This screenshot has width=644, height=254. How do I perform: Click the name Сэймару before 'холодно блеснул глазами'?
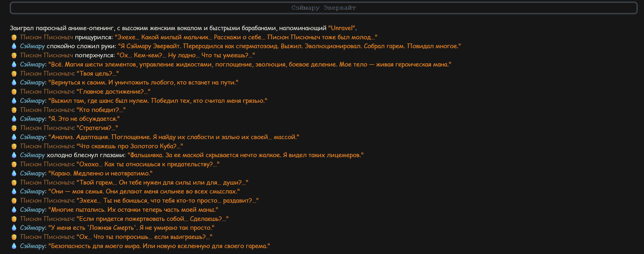point(32,155)
